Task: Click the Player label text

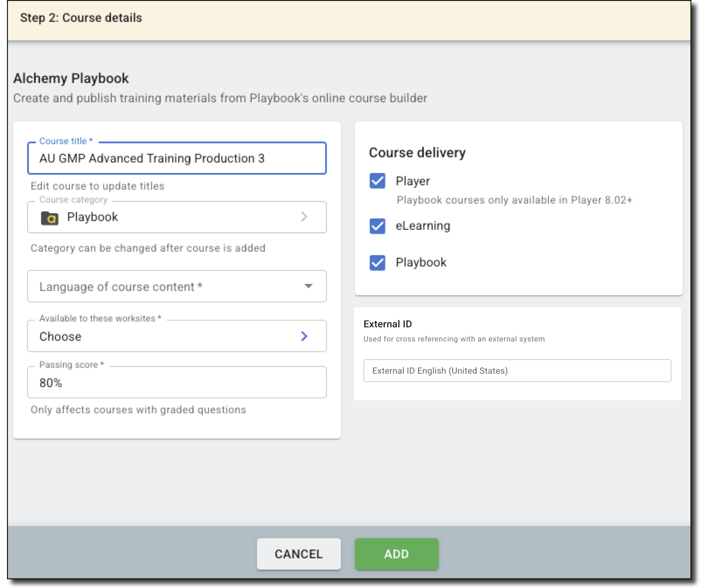Action: tap(413, 181)
